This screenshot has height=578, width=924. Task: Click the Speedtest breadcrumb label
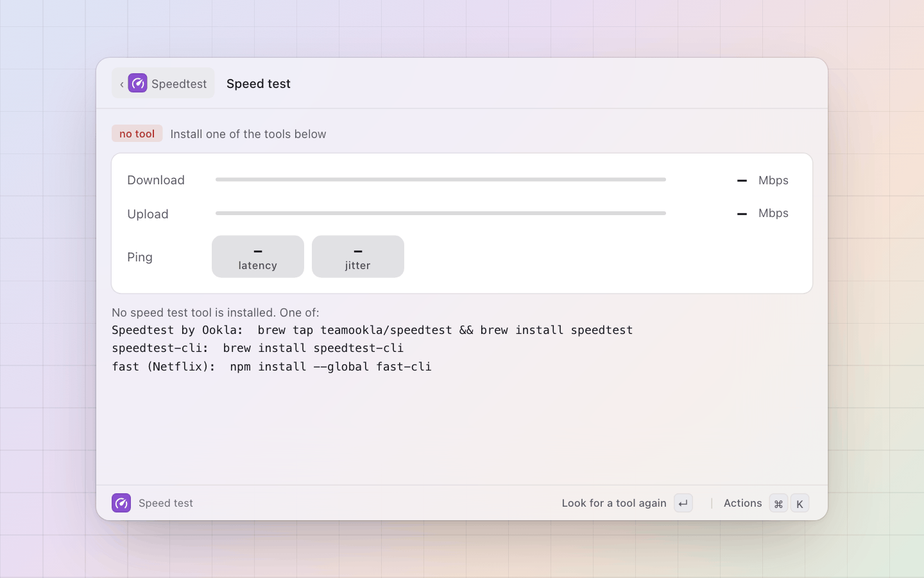[179, 84]
